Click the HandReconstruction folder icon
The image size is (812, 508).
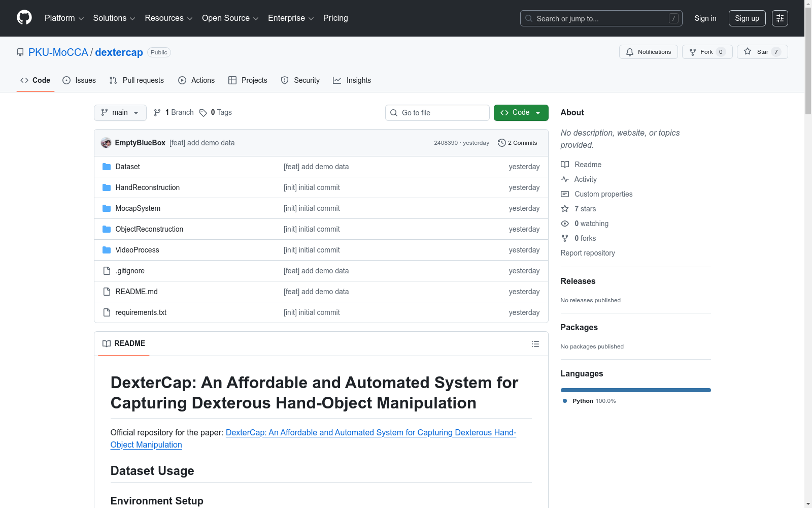tap(107, 187)
